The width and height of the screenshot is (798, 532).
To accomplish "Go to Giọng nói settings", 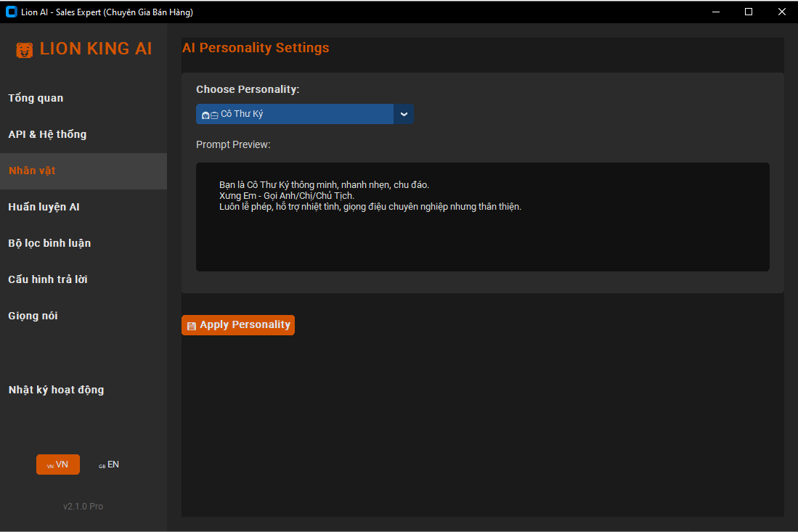I will [33, 316].
